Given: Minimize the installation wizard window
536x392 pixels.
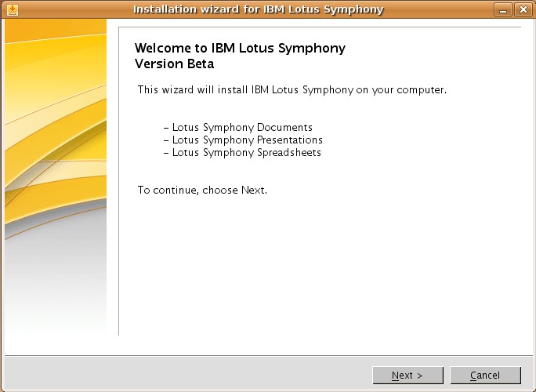Looking at the screenshot, I should click(x=502, y=9).
